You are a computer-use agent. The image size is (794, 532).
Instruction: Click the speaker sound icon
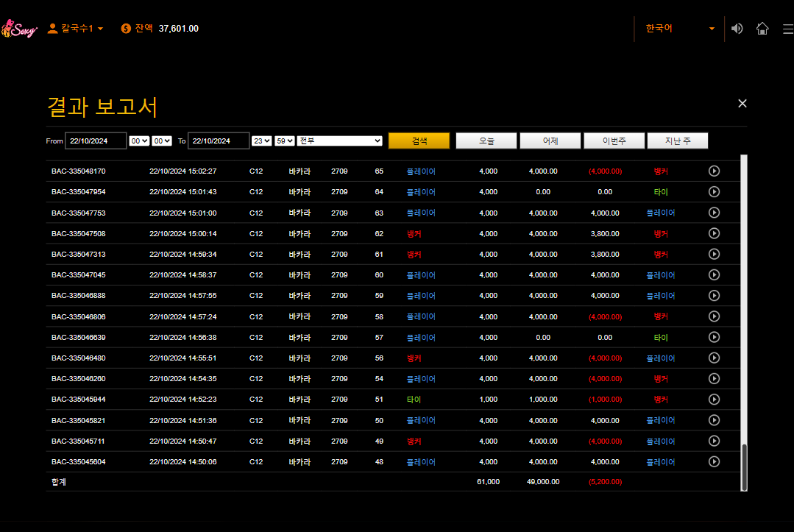tap(737, 29)
